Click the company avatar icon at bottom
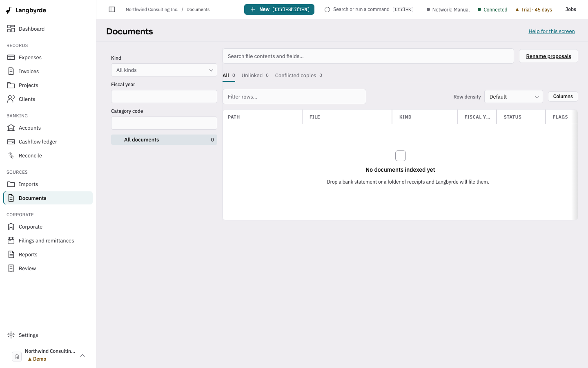This screenshot has width=588, height=368. point(17,357)
